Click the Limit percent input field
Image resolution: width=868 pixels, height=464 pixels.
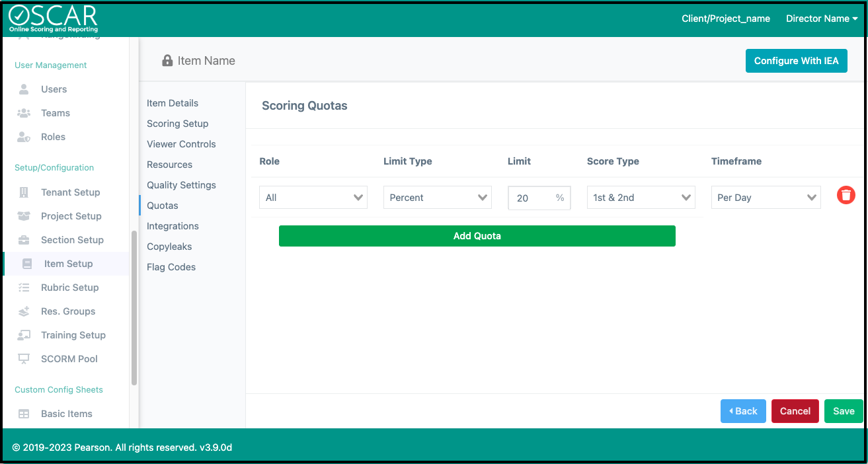[532, 198]
